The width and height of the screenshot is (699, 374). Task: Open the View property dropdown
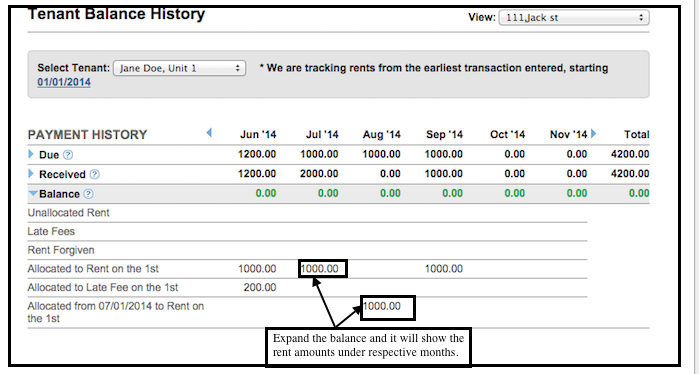click(574, 18)
